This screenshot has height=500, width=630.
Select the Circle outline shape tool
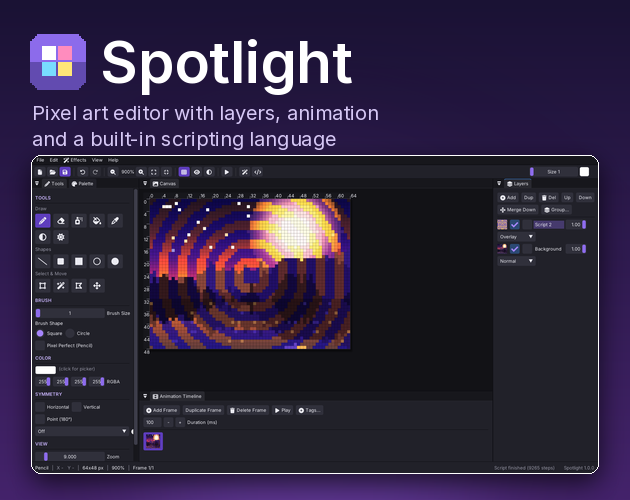(x=97, y=262)
